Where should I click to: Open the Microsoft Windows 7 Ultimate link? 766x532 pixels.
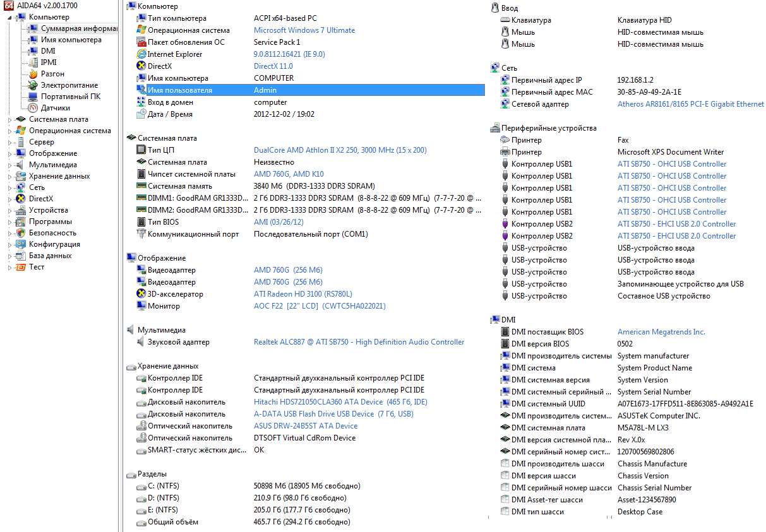pos(304,30)
